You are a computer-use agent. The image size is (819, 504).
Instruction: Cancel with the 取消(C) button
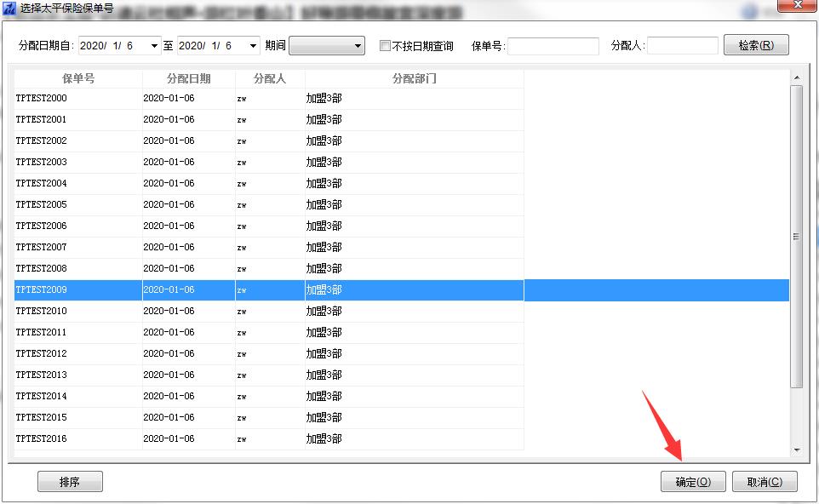(x=765, y=482)
